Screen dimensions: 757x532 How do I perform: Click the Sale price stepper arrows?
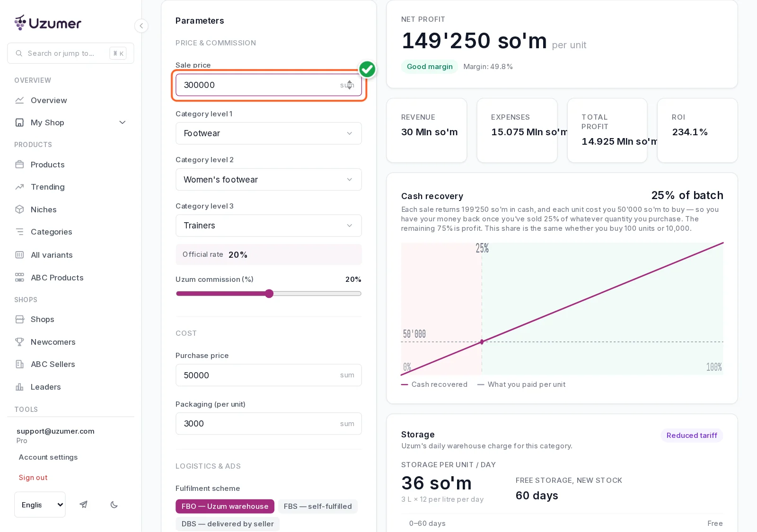(x=350, y=85)
